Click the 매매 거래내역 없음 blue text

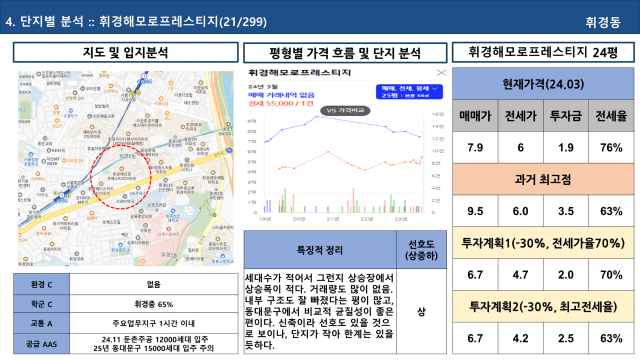281,95
